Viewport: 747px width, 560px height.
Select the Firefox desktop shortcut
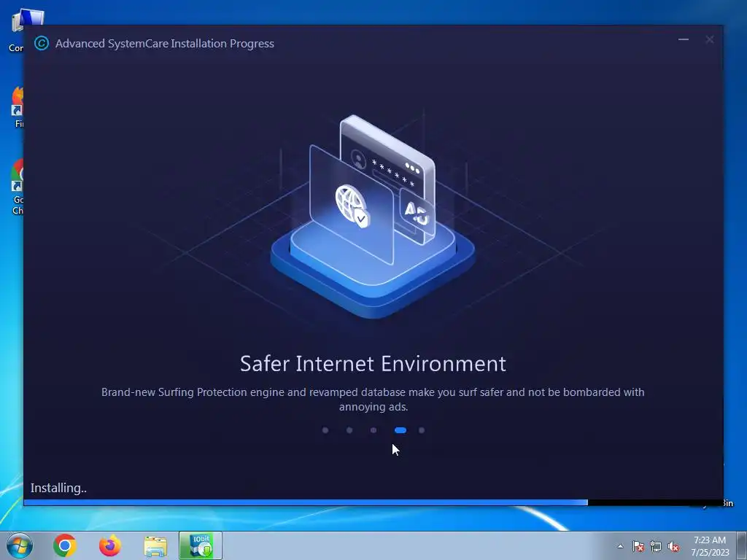(18, 107)
